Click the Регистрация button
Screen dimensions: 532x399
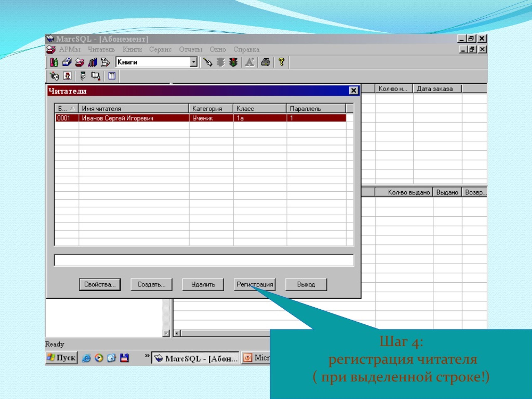click(255, 284)
